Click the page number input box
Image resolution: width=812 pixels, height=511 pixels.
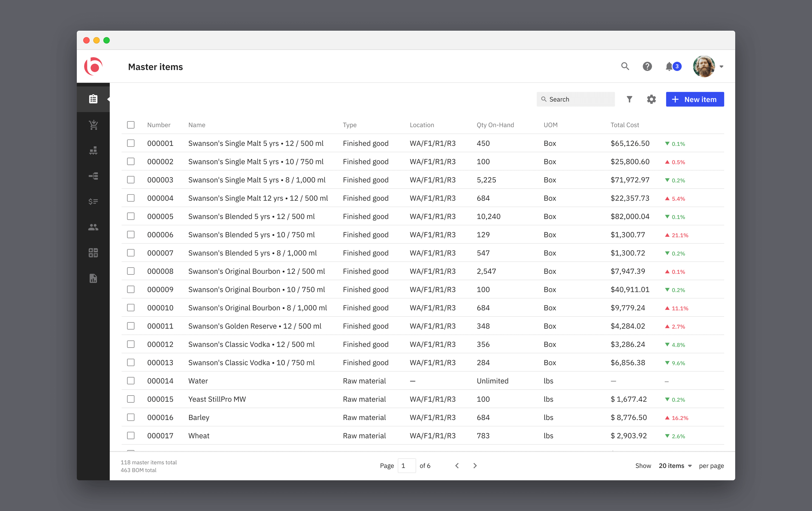(406, 465)
